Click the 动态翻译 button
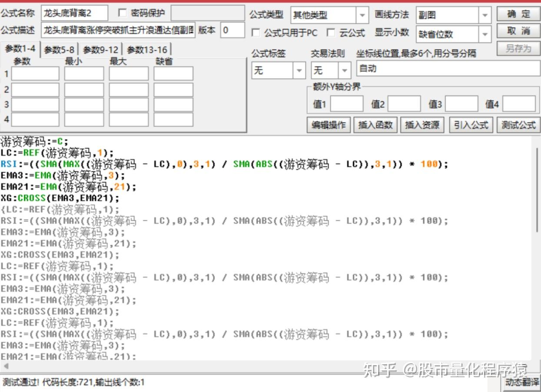This screenshot has height=392, width=541. pos(522,383)
